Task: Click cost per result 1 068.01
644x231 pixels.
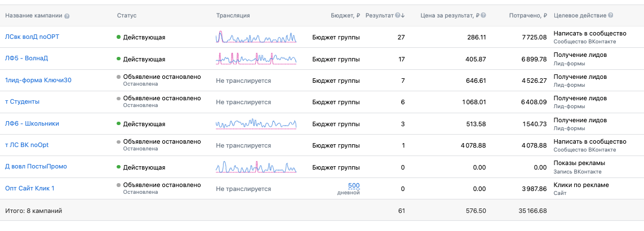Action: click(x=473, y=102)
